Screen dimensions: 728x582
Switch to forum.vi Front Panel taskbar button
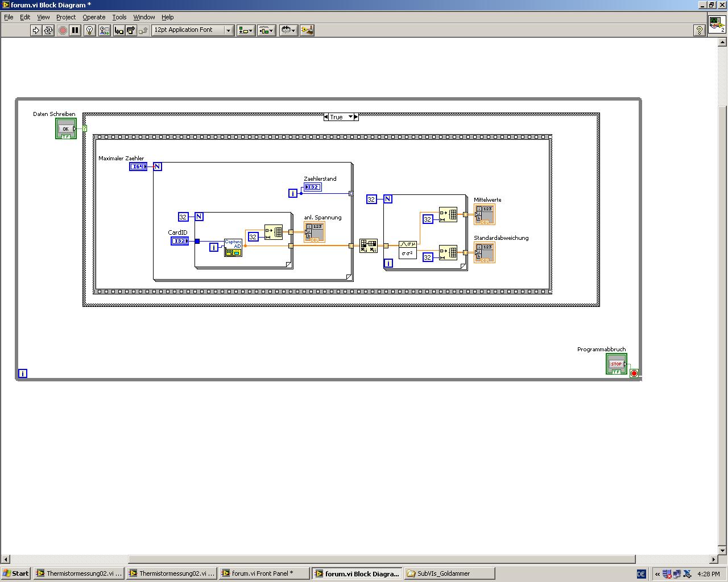tap(264, 573)
